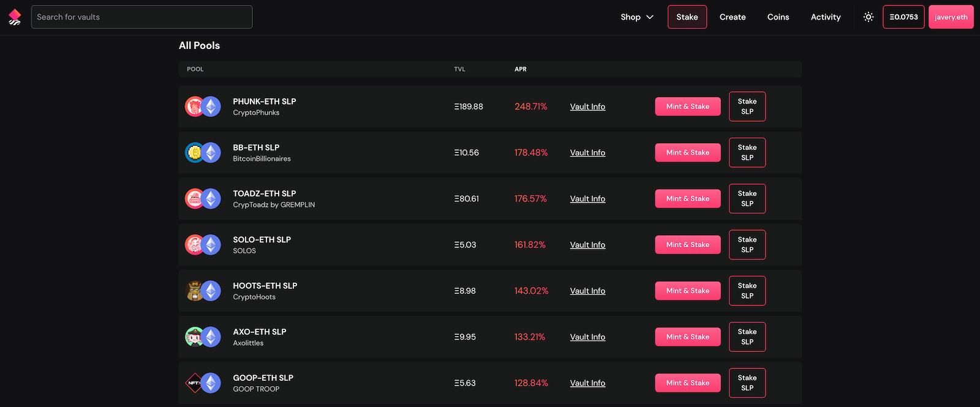Click the ETH icon in BB-ETH row
980x407 pixels.
pyautogui.click(x=211, y=152)
